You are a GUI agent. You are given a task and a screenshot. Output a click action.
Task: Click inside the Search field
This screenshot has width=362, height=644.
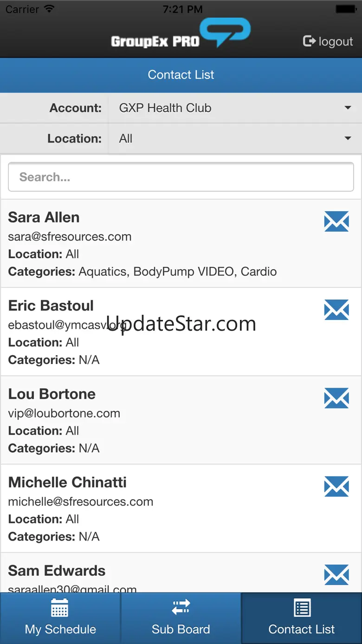click(181, 177)
